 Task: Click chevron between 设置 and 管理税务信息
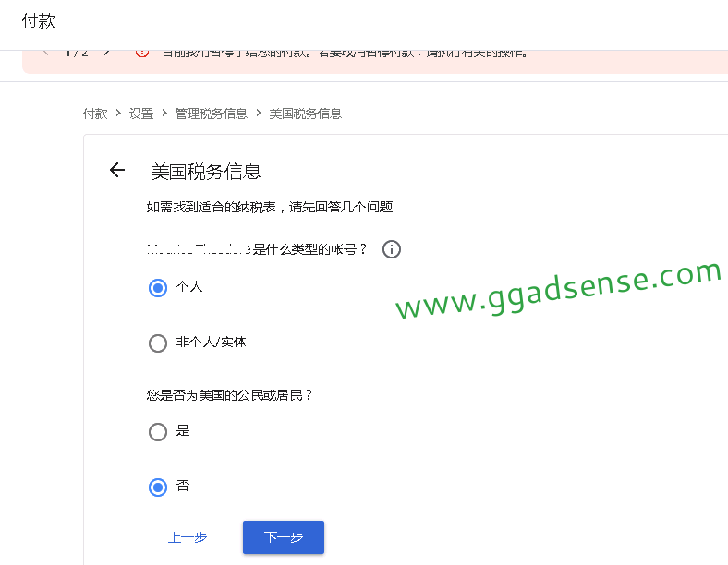coord(164,114)
